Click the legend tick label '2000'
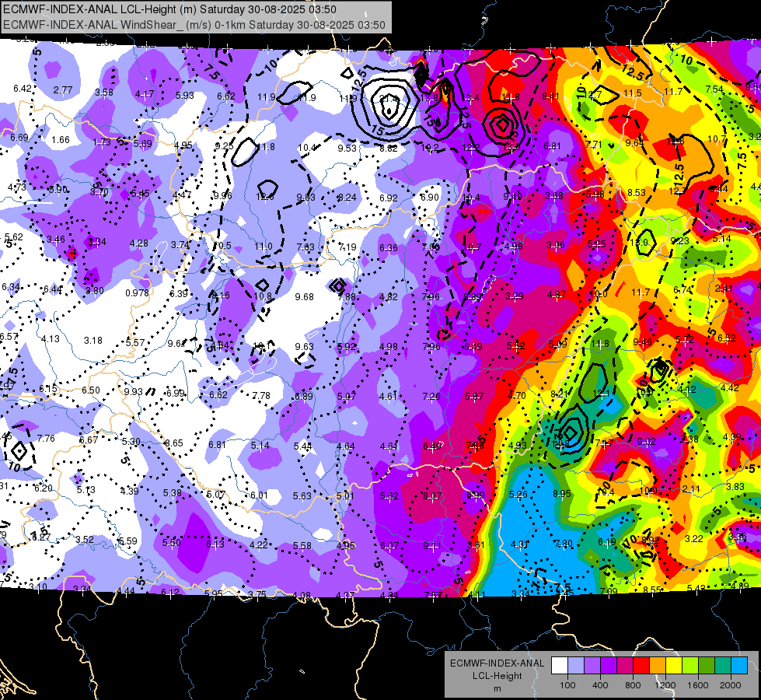Viewport: 761px width, 700px height. (730, 685)
